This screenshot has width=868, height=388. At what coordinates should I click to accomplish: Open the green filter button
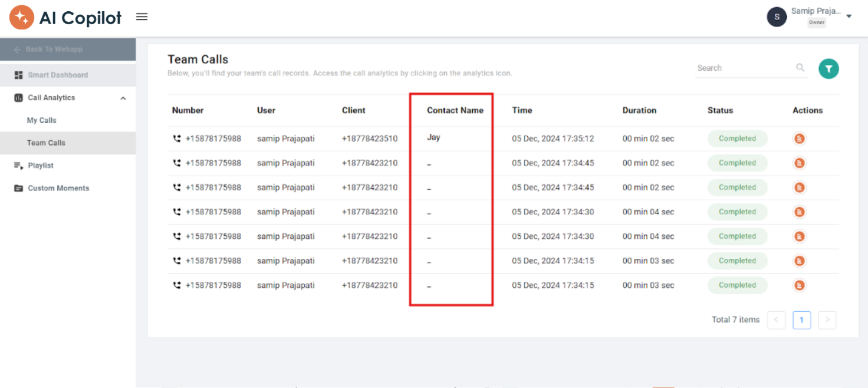[x=828, y=69]
